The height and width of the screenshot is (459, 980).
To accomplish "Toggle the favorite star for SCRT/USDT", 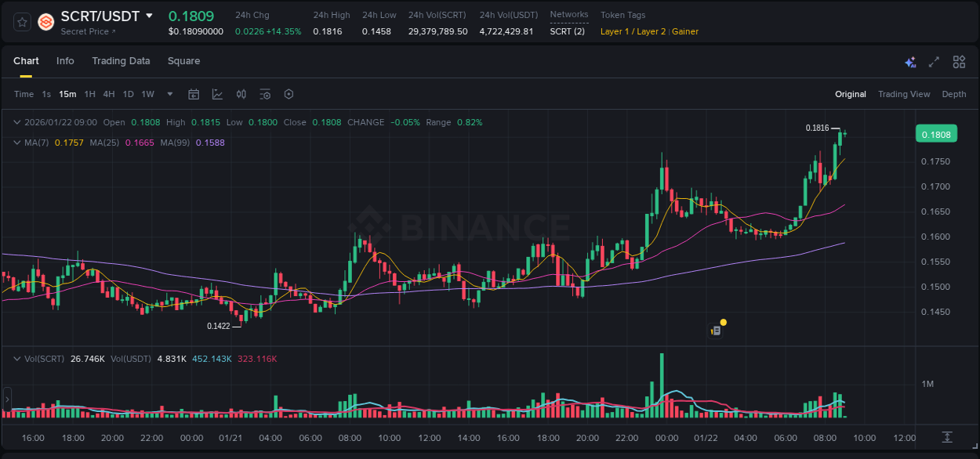I will pyautogui.click(x=22, y=22).
